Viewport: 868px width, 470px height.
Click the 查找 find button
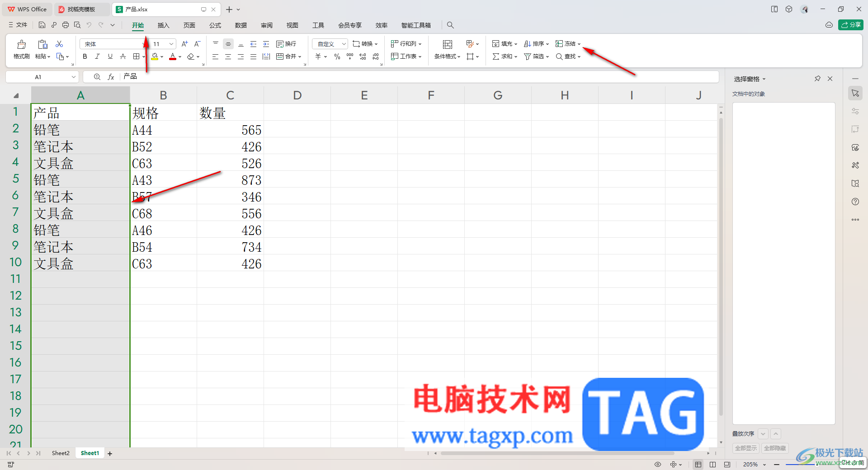click(x=568, y=56)
